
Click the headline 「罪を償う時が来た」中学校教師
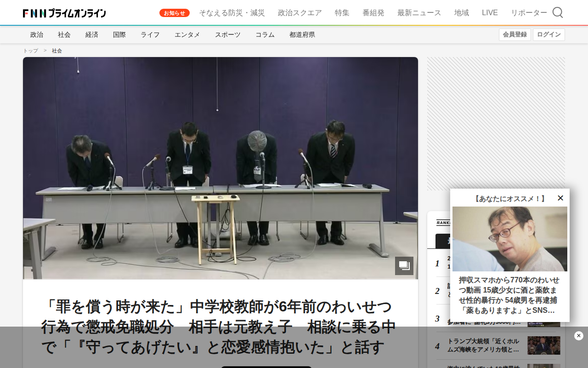point(218,327)
